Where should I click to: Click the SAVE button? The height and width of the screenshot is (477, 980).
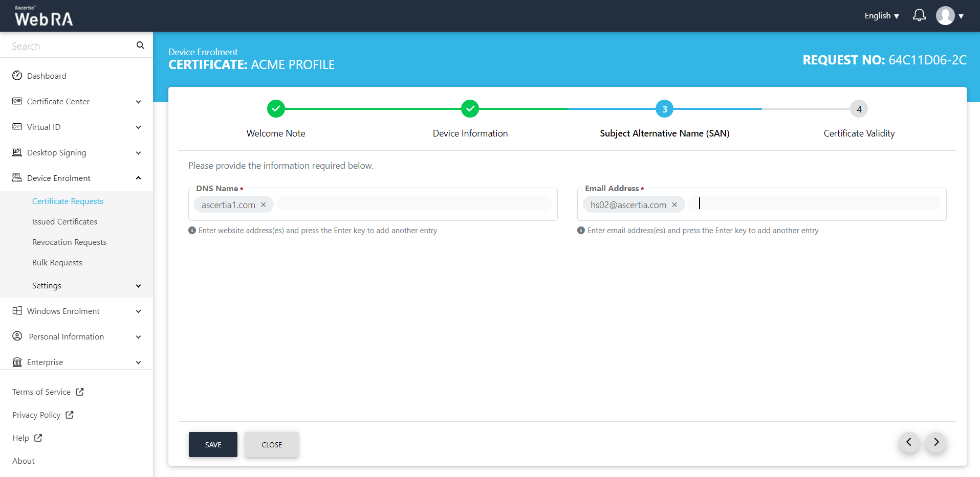click(x=213, y=444)
